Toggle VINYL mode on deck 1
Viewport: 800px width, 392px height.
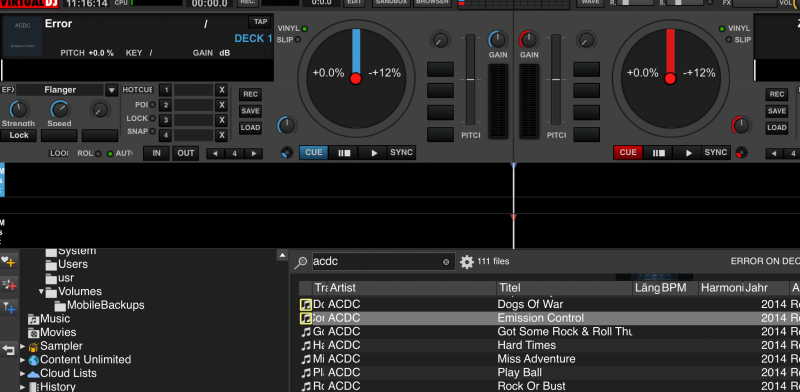point(305,29)
